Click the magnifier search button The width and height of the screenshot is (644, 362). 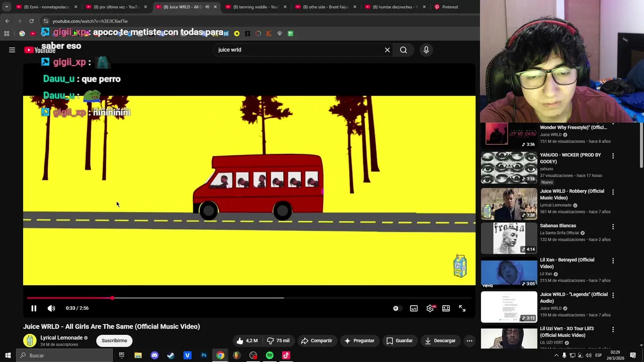[x=404, y=50]
